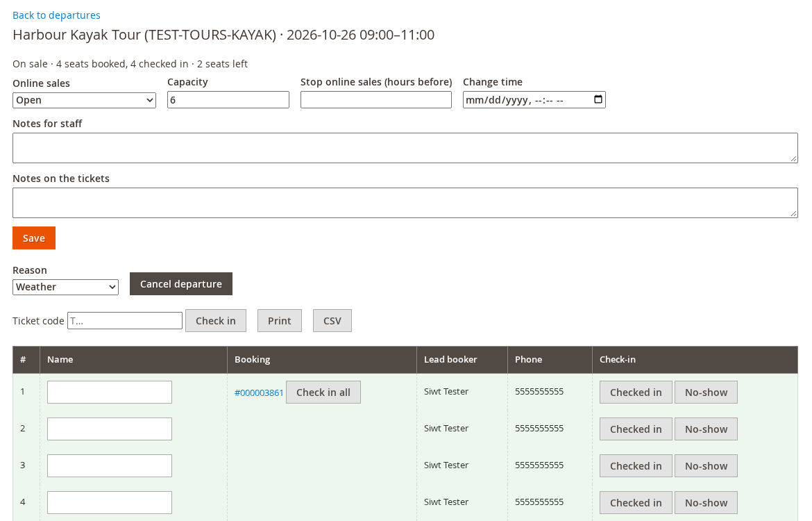Focus the Notes for staff text area

point(405,148)
